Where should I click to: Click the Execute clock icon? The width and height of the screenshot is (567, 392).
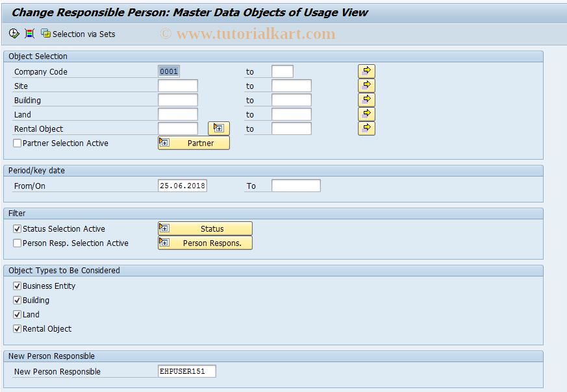tap(14, 34)
